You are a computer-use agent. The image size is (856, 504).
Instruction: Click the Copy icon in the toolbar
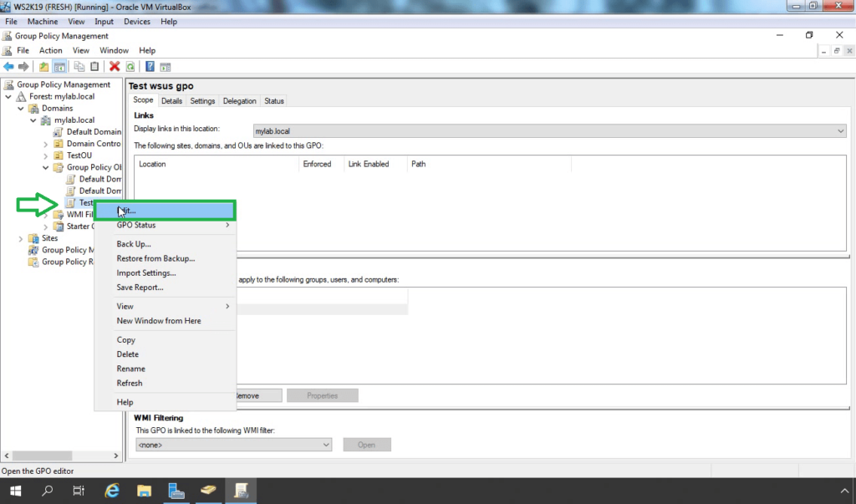pos(79,67)
